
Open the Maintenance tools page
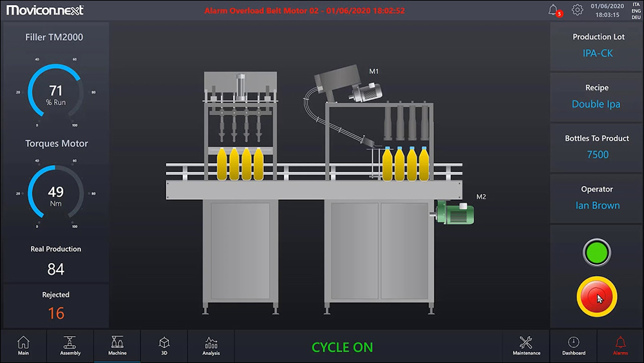click(526, 346)
